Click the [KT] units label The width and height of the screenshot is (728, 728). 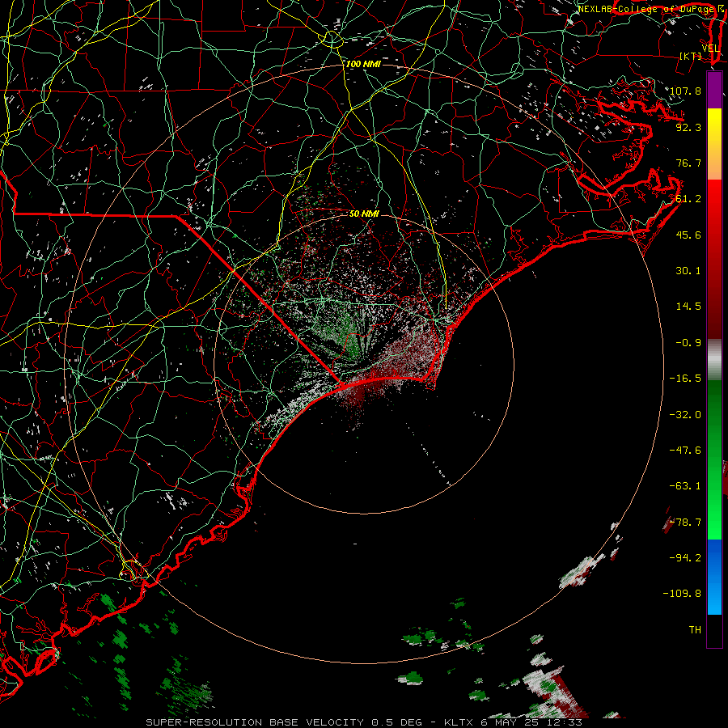691,56
